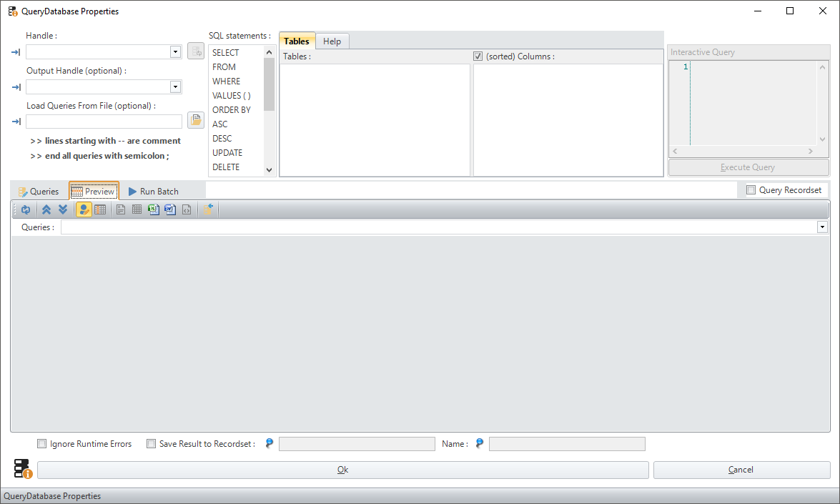Screen dimensions: 840x504
Task: Check Save Result to Recordset
Action: click(x=151, y=444)
